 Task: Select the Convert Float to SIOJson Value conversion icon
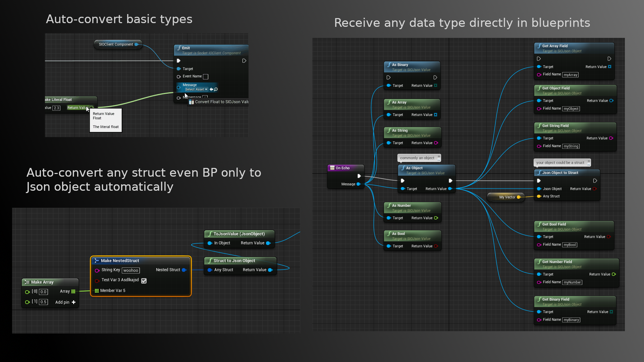191,102
